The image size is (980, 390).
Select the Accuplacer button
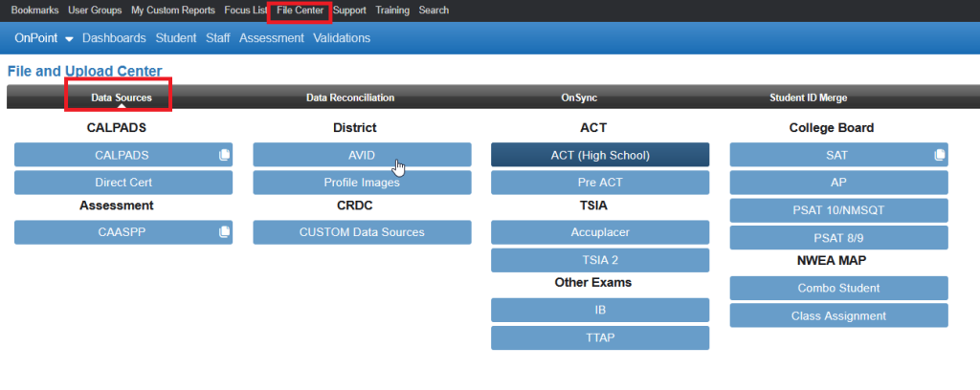[x=600, y=232]
